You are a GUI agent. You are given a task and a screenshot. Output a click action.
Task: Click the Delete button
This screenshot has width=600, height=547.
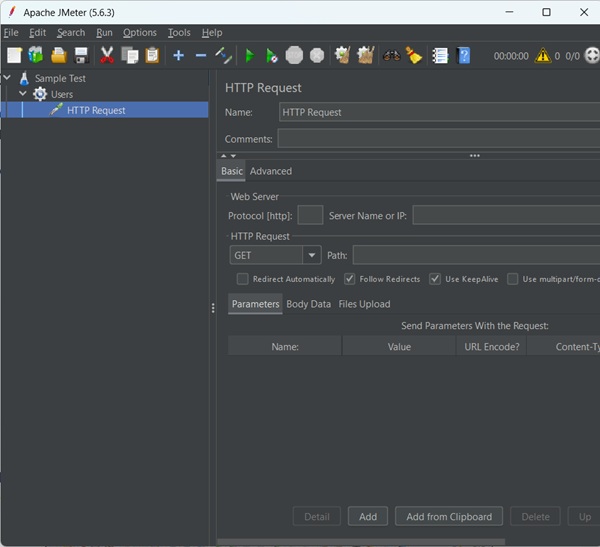click(x=535, y=517)
